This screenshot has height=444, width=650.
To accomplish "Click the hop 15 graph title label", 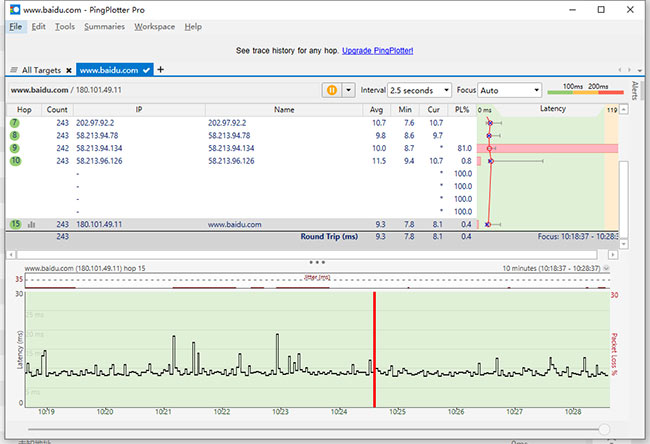I will point(85,268).
